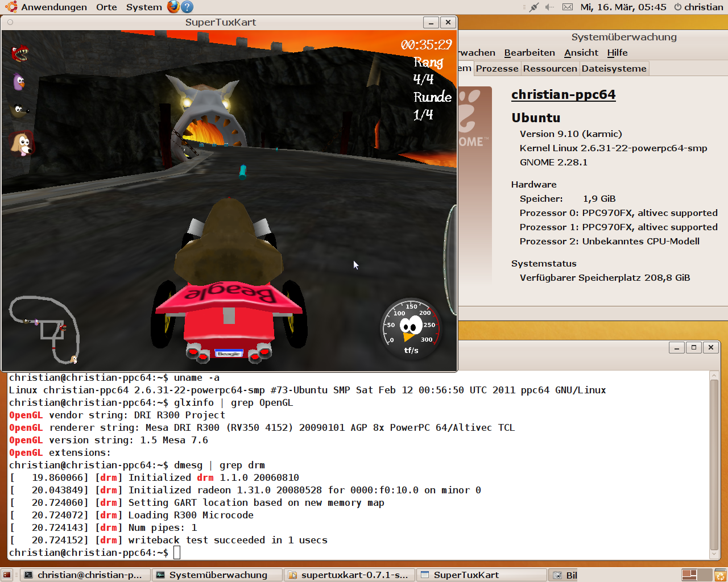Screen dimensions: 728x582
Task: Click SuperTuxKart window menu button
Action: (x=10, y=22)
